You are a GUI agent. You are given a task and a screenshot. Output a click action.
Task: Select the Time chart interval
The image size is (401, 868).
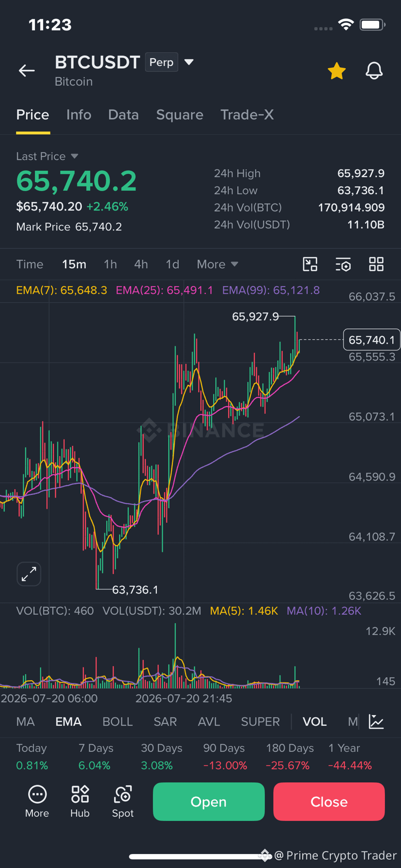tap(30, 264)
